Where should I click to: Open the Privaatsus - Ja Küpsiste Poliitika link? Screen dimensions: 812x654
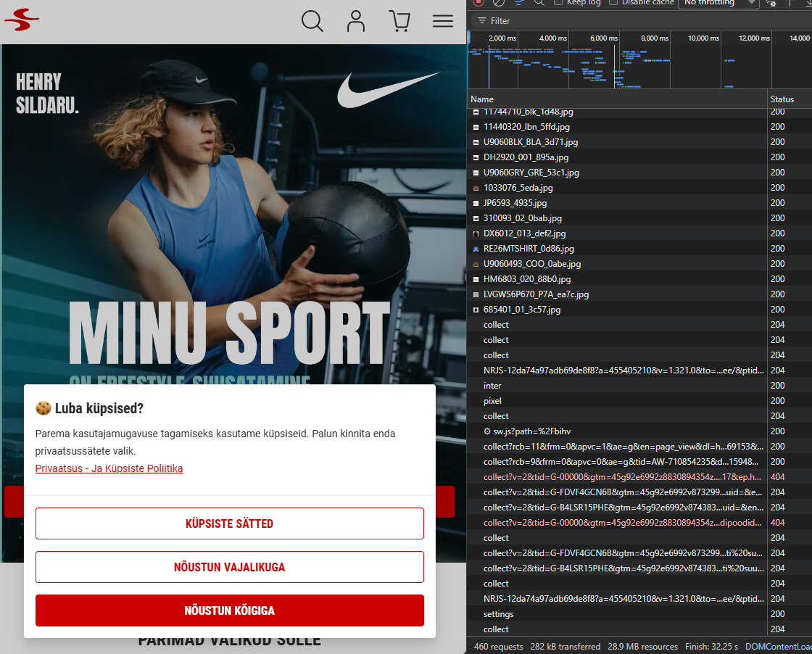[x=109, y=468]
